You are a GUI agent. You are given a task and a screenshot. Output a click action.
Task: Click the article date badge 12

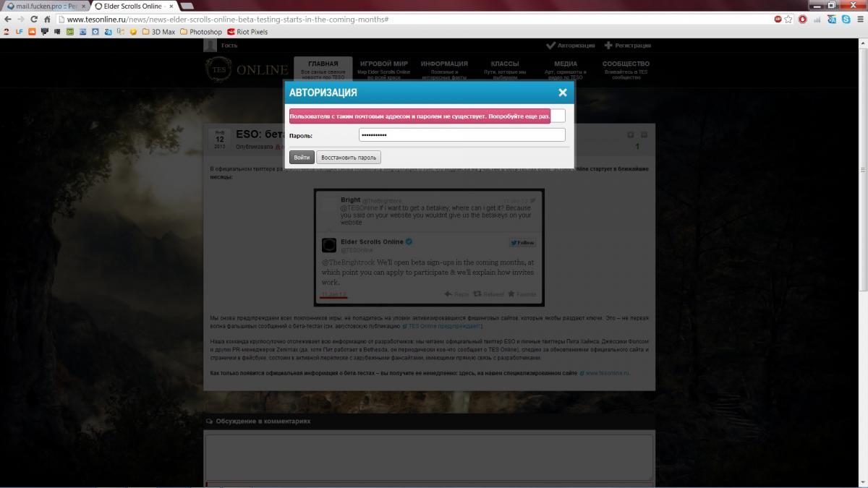coord(220,139)
